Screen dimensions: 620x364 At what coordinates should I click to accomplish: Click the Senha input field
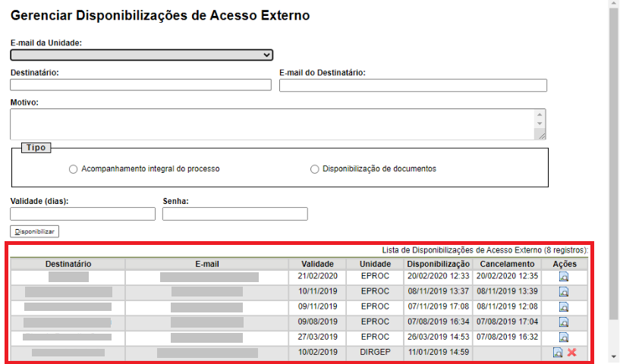(x=235, y=214)
